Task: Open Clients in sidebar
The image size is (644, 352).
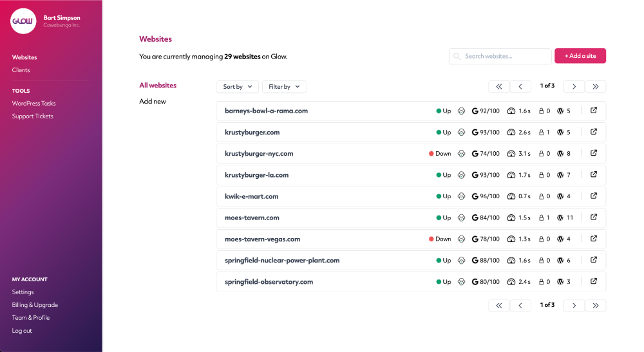Action: (21, 69)
